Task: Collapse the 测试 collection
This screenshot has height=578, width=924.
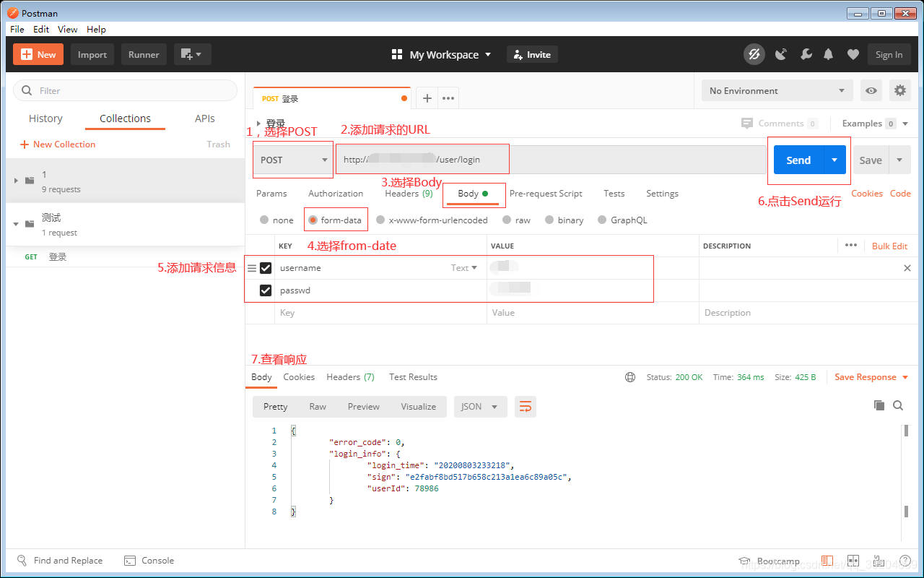Action: (x=17, y=224)
